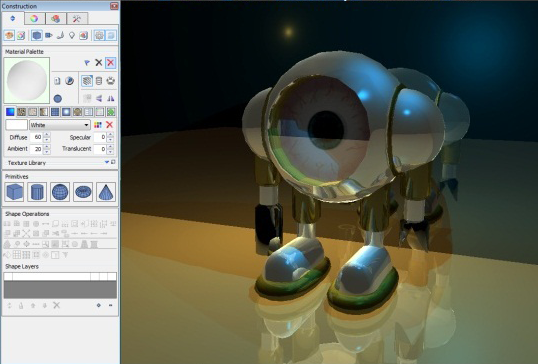The height and width of the screenshot is (364, 538).
Task: Add a cube primitive
Action: pos(14,192)
